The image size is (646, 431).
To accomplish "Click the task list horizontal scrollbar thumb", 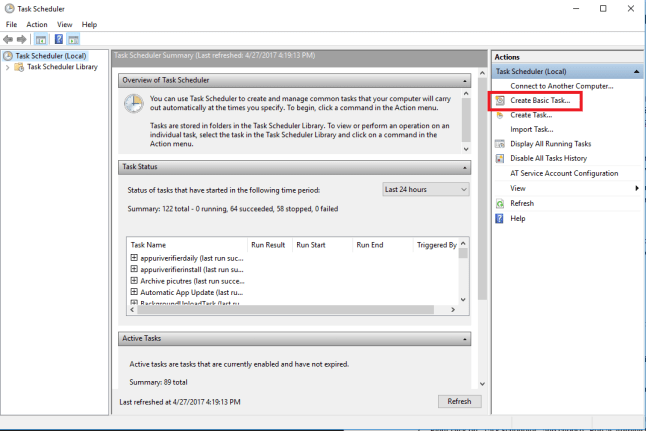I will click(x=286, y=309).
